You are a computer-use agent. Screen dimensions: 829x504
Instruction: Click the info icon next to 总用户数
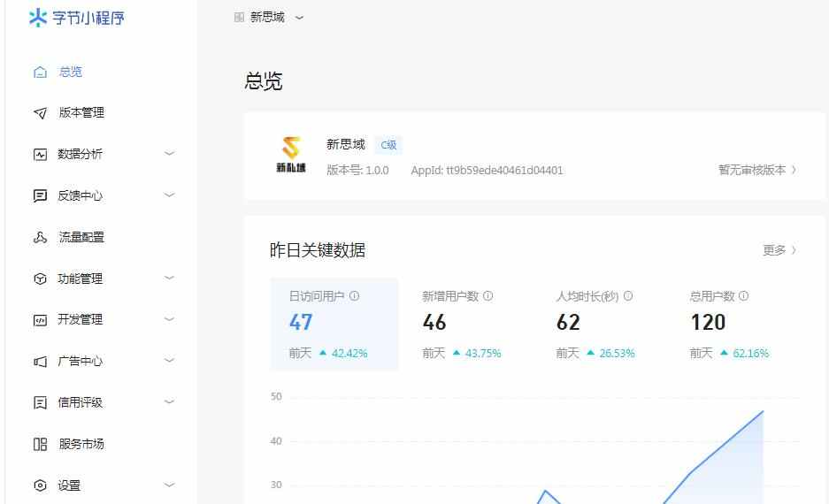point(743,296)
